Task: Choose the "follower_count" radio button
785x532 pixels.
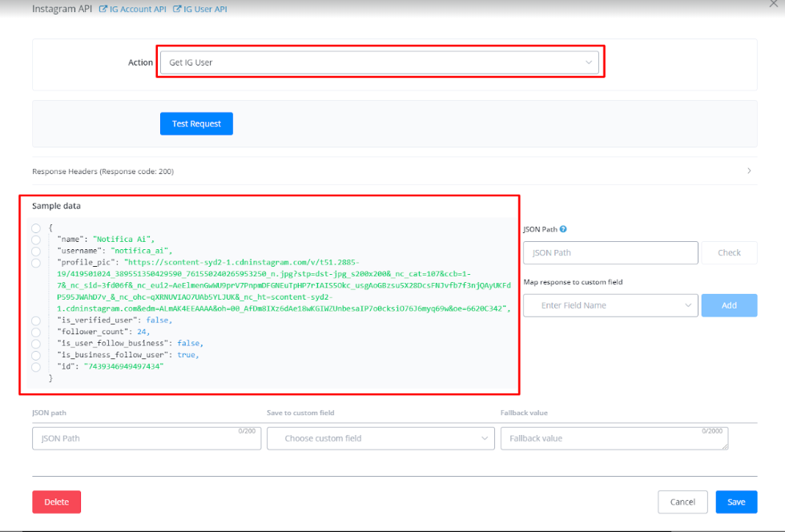Action: tap(36, 332)
